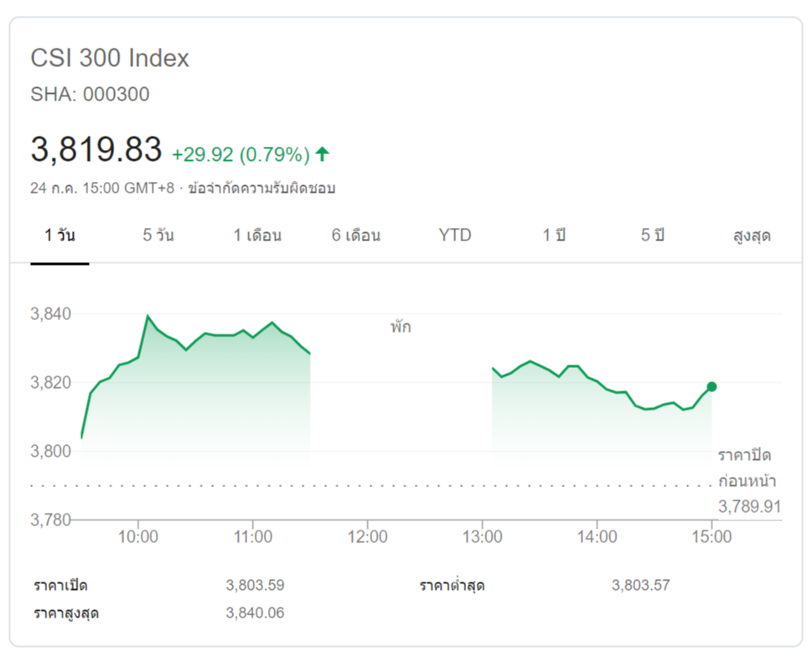This screenshot has height=662, width=812.
Task: View the 5 ปี chart range
Action: point(653,235)
